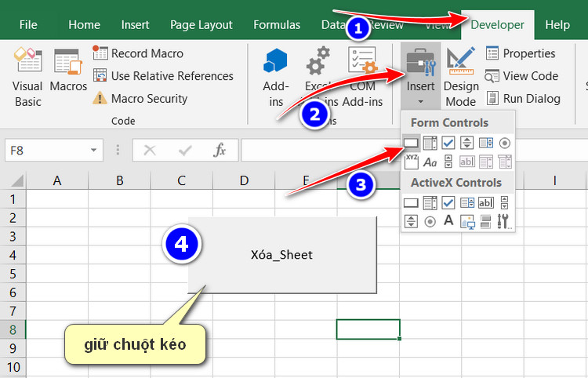588x378 pixels.
Task: Open the Macros dialog
Action: pos(68,77)
